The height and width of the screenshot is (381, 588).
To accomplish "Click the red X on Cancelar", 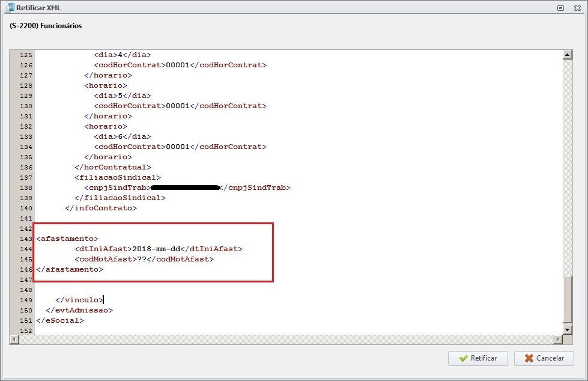I will pos(529,358).
